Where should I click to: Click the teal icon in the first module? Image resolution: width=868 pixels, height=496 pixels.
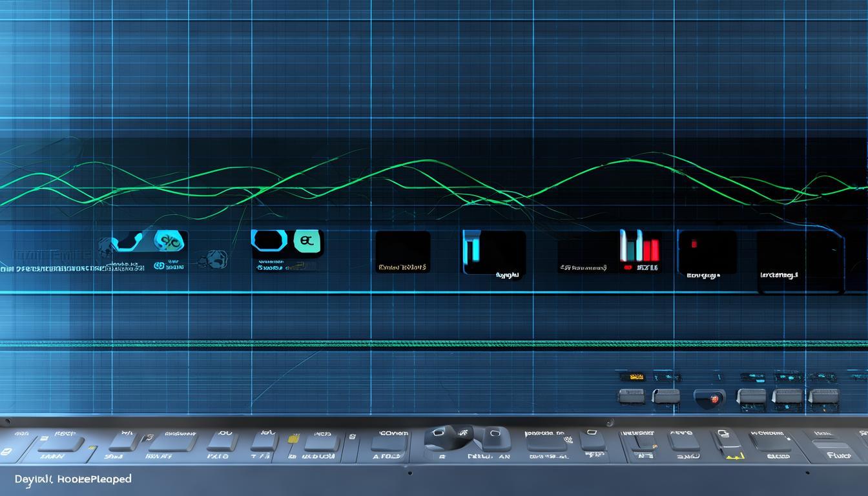coord(170,242)
